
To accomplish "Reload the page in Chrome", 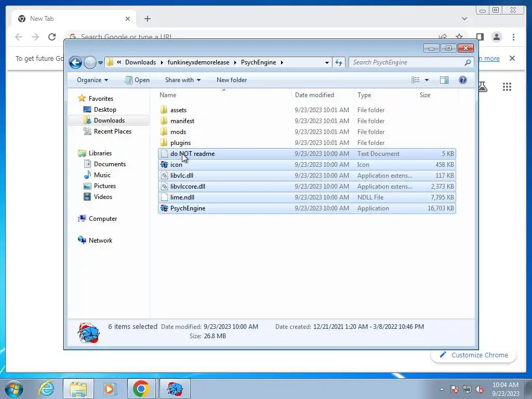I will pyautogui.click(x=52, y=37).
